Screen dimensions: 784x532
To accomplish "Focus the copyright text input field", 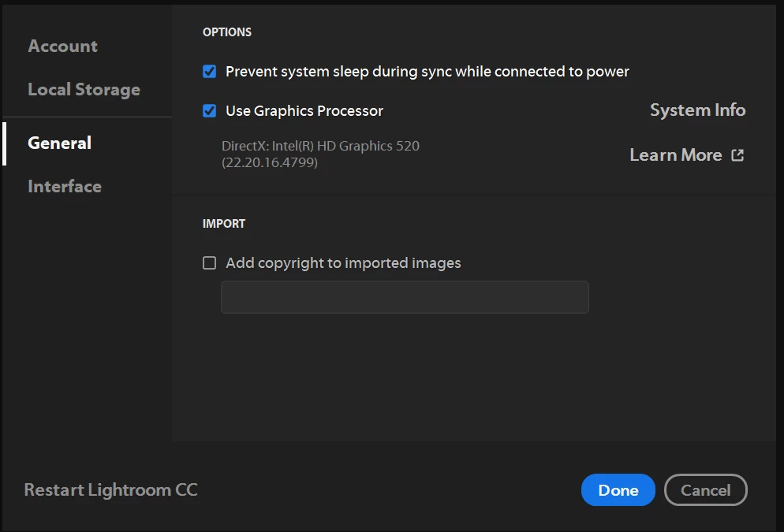I will click(x=405, y=298).
